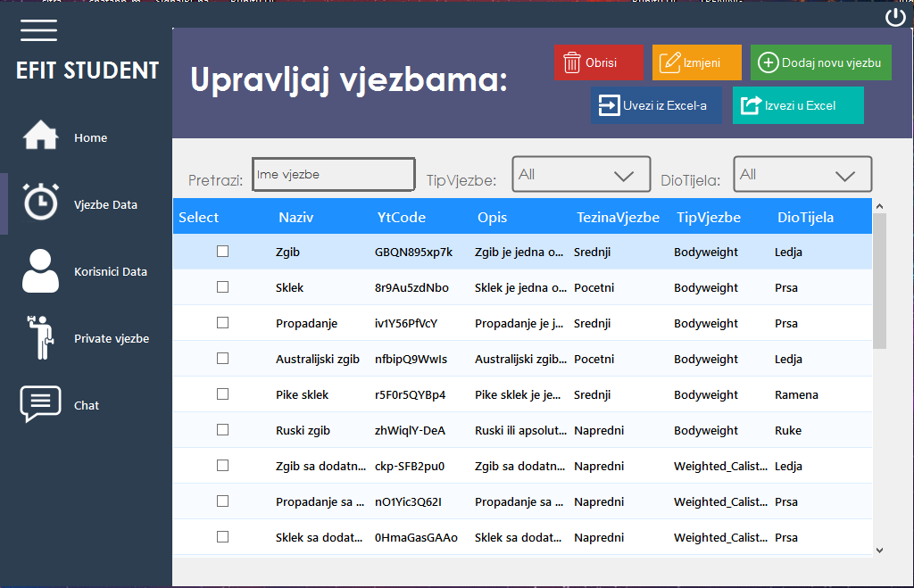Open Vjezbe Data in the sidebar
This screenshot has height=588, width=914.
(105, 204)
